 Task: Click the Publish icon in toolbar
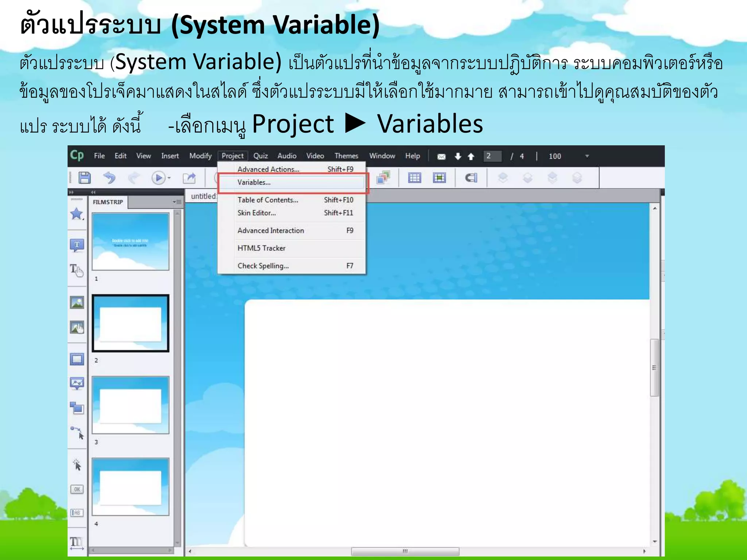pyautogui.click(x=189, y=178)
